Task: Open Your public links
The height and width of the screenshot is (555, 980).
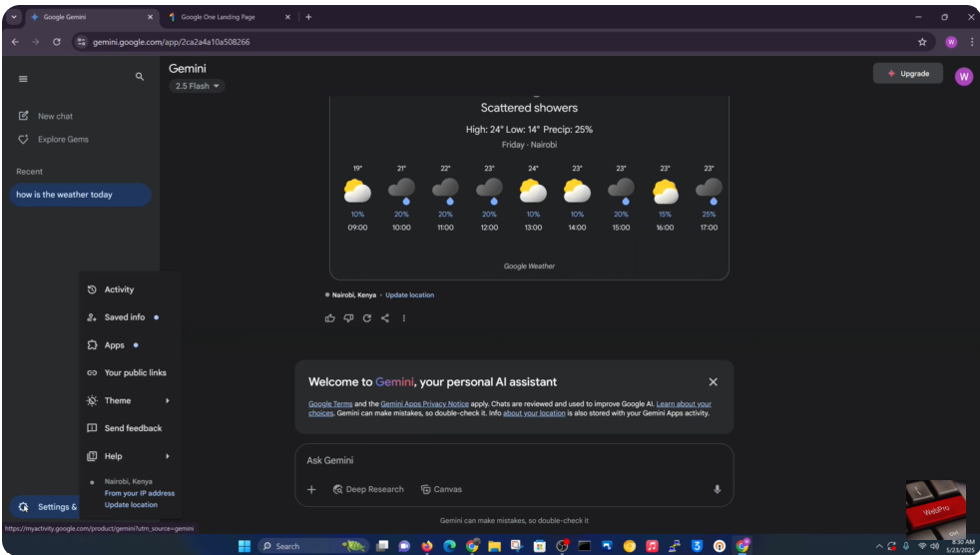Action: click(130, 372)
